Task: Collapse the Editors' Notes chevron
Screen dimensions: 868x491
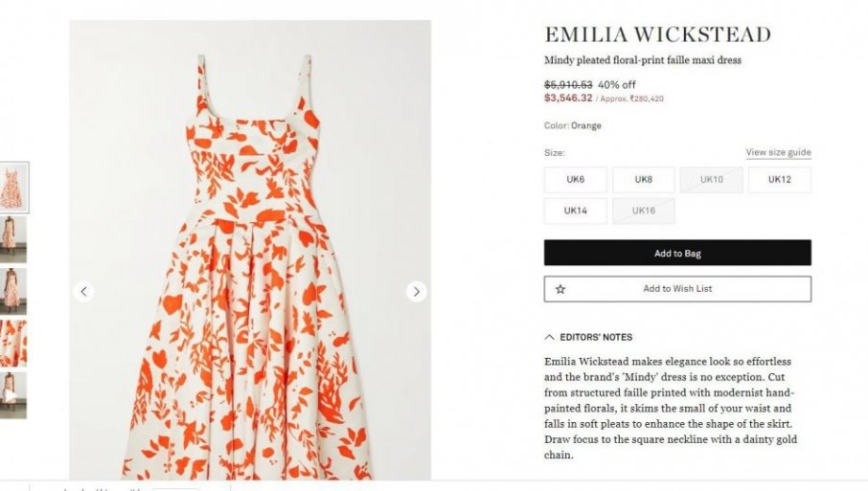Action: coord(549,337)
